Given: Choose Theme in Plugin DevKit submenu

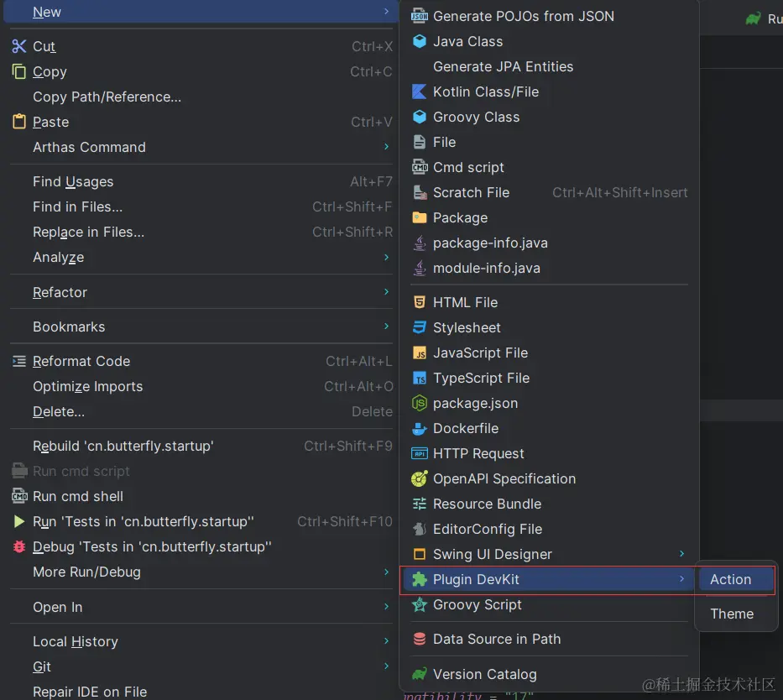Looking at the screenshot, I should (x=736, y=614).
